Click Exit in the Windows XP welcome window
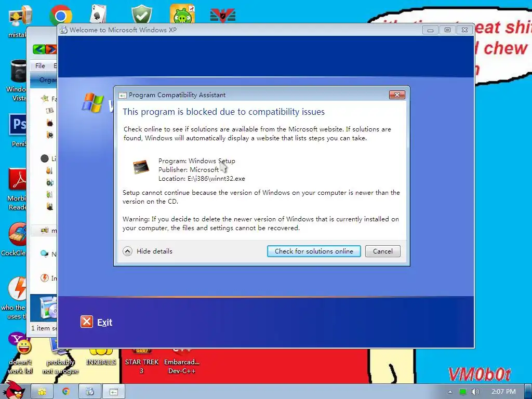Screen dimensions: 532x399 104,322
